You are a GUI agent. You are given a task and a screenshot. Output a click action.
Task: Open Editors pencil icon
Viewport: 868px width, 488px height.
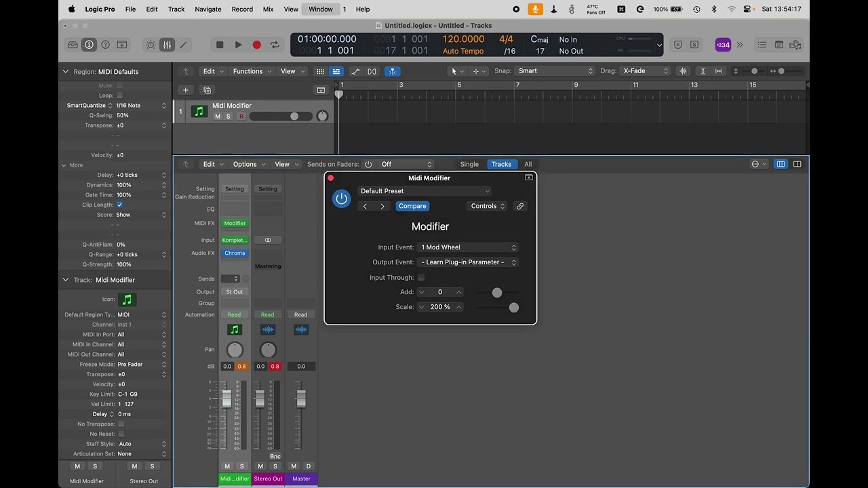(183, 45)
